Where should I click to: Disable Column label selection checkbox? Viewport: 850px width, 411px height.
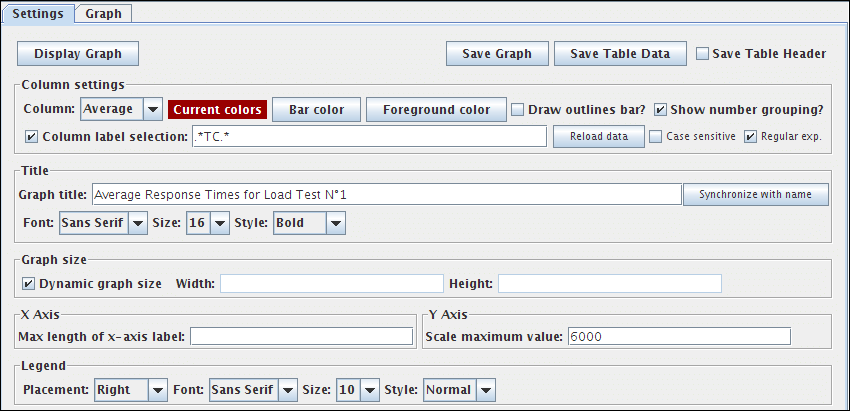click(x=31, y=136)
